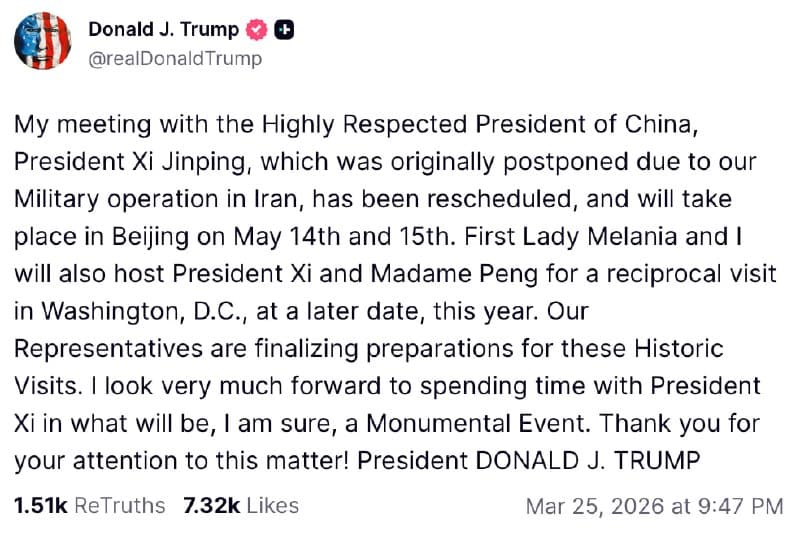The height and width of the screenshot is (535, 800).
Task: Click the Mar 25, 2026 timestamp
Action: click(x=654, y=506)
